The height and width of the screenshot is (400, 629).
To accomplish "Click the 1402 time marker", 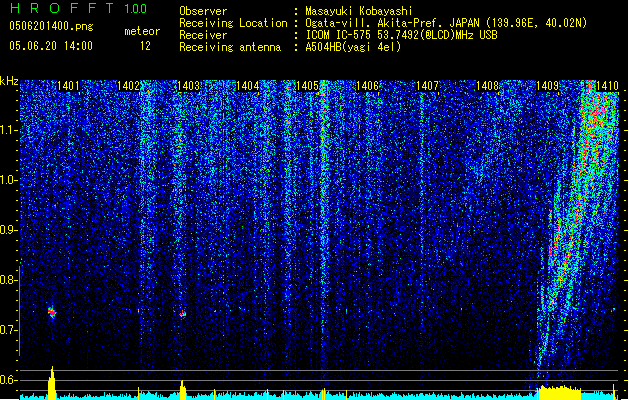I will 128,86.
